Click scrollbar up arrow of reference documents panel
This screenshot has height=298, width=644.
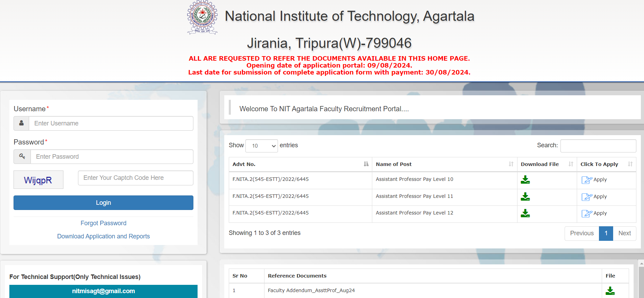(641, 264)
